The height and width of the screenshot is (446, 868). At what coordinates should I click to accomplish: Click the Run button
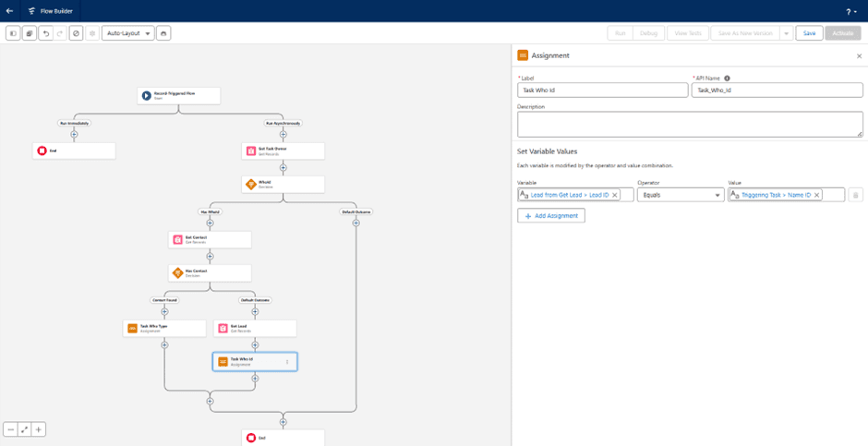pyautogui.click(x=620, y=33)
